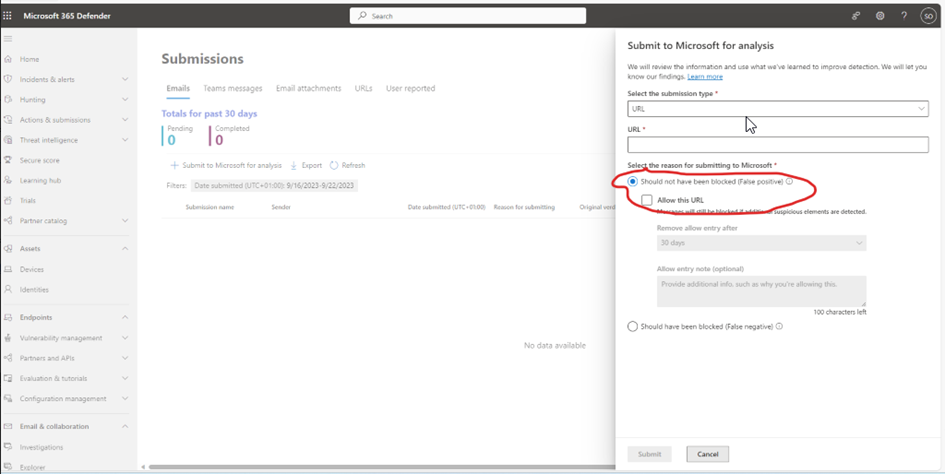Image resolution: width=945 pixels, height=474 pixels.
Task: Click info icon beside False negative option
Action: (779, 326)
